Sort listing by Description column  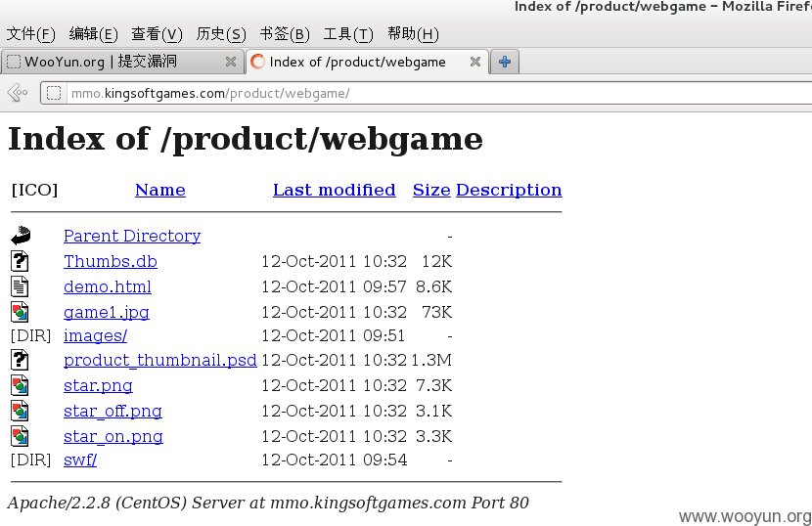509,190
